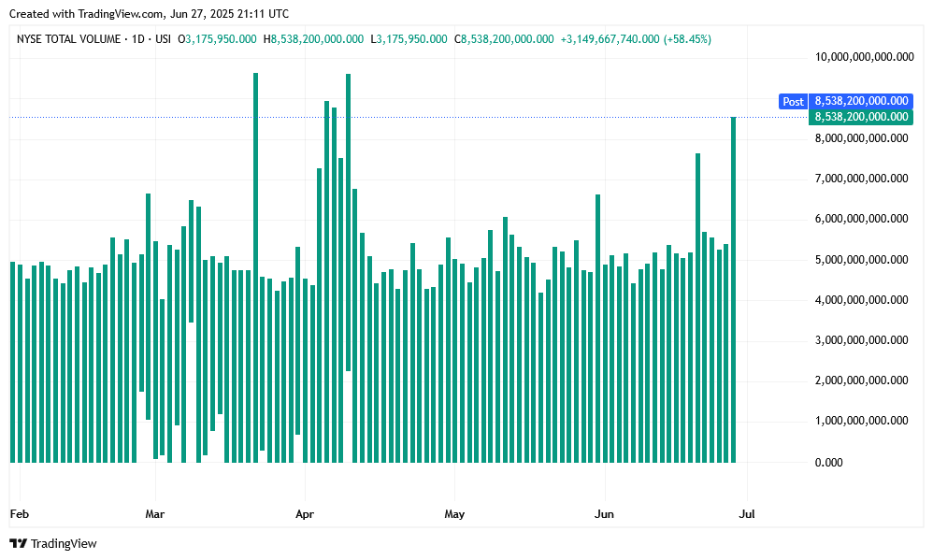Click the created-with TradingView.com timestamp caption
Screen dimensions: 933x560
(149, 14)
